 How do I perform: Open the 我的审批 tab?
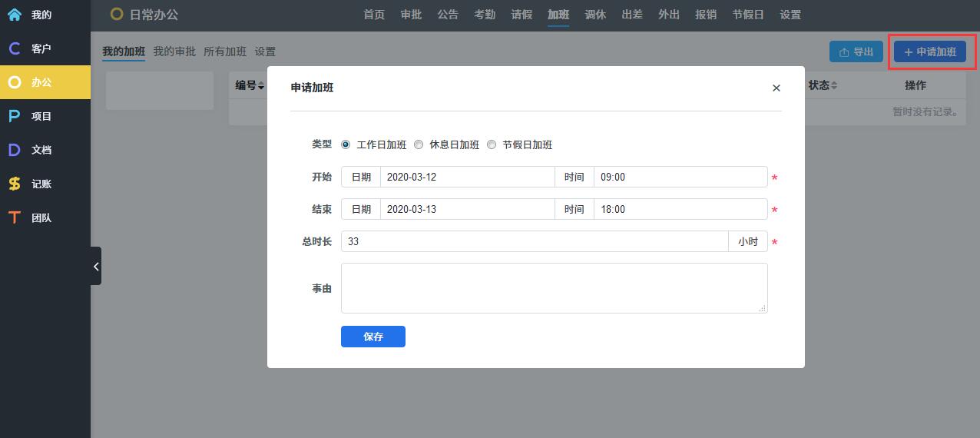click(174, 51)
